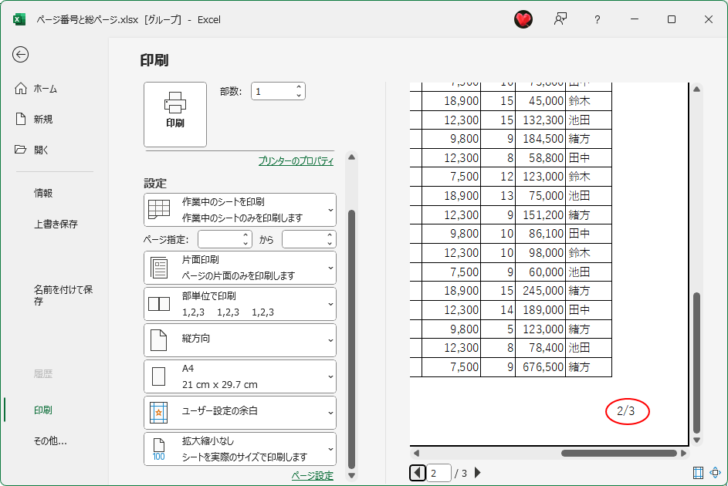Click the Excel logo icon in title bar
Image resolution: width=728 pixels, height=486 pixels.
pyautogui.click(x=19, y=19)
